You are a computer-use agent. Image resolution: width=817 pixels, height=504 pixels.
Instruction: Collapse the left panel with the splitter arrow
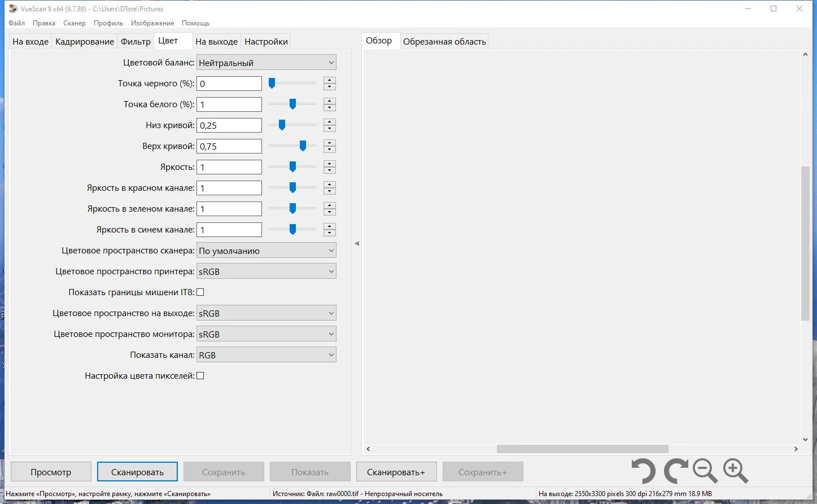tap(357, 243)
